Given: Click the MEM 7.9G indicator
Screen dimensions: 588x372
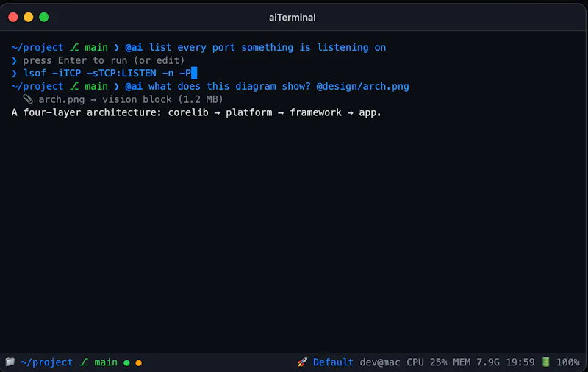Looking at the screenshot, I should 476,362.
